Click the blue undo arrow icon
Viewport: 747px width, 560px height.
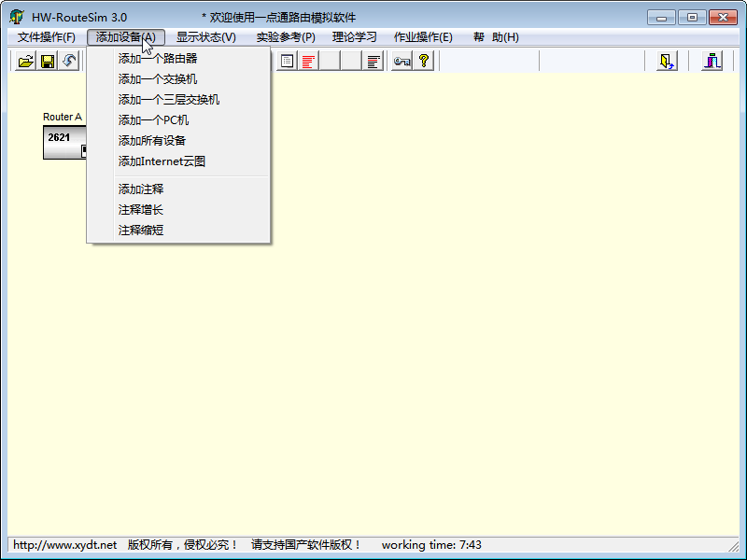coord(68,61)
